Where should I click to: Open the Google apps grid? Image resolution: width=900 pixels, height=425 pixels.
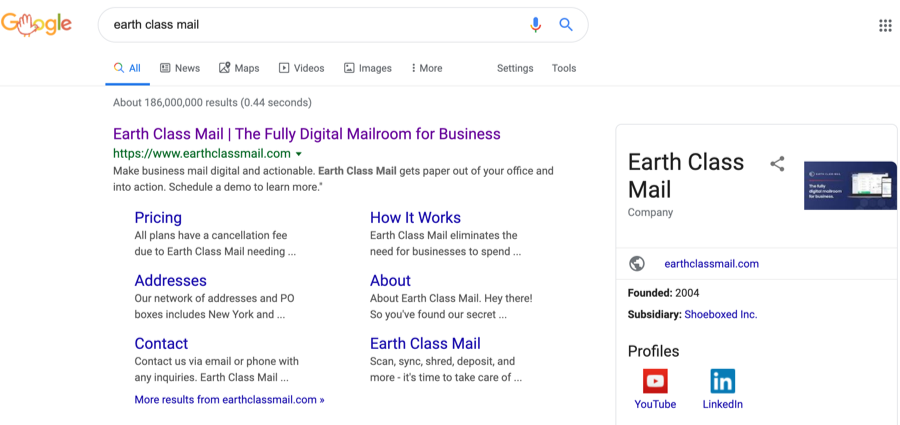point(885,26)
